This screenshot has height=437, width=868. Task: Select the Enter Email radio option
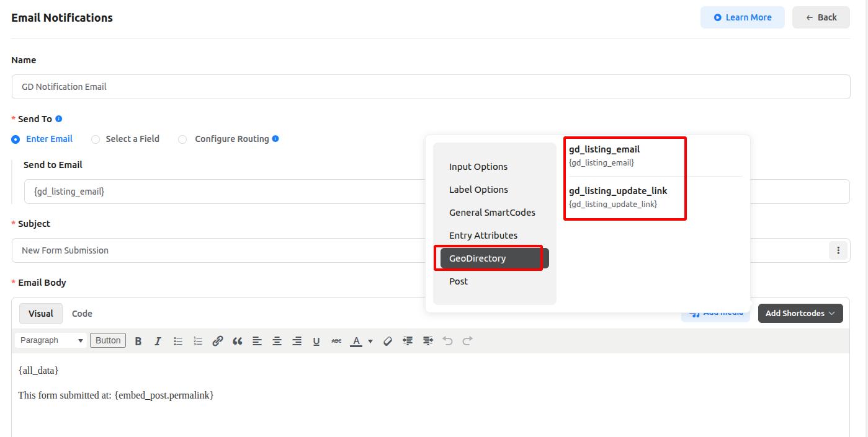tap(16, 139)
